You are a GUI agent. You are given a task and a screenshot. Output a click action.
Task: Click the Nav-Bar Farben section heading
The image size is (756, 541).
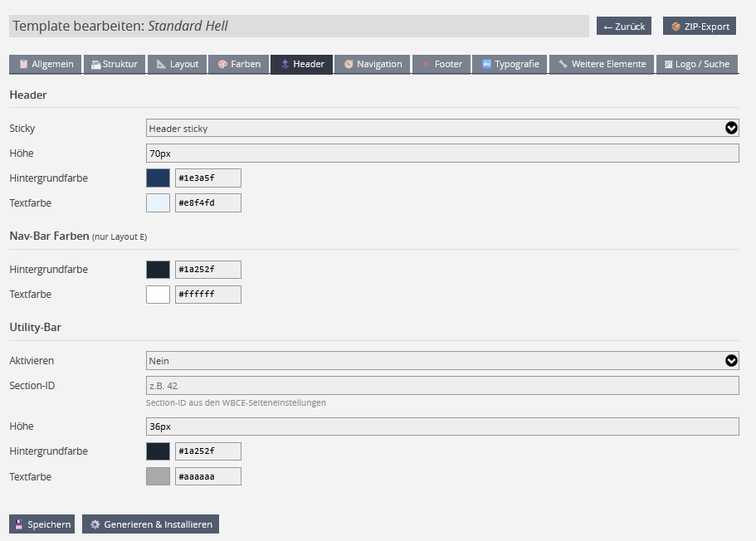[78, 236]
